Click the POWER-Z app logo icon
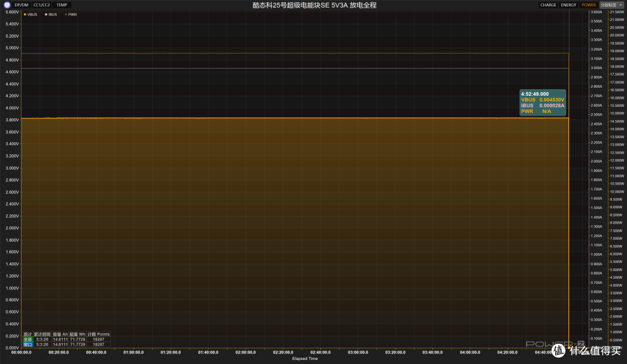This screenshot has height=364, width=627. point(7,5)
